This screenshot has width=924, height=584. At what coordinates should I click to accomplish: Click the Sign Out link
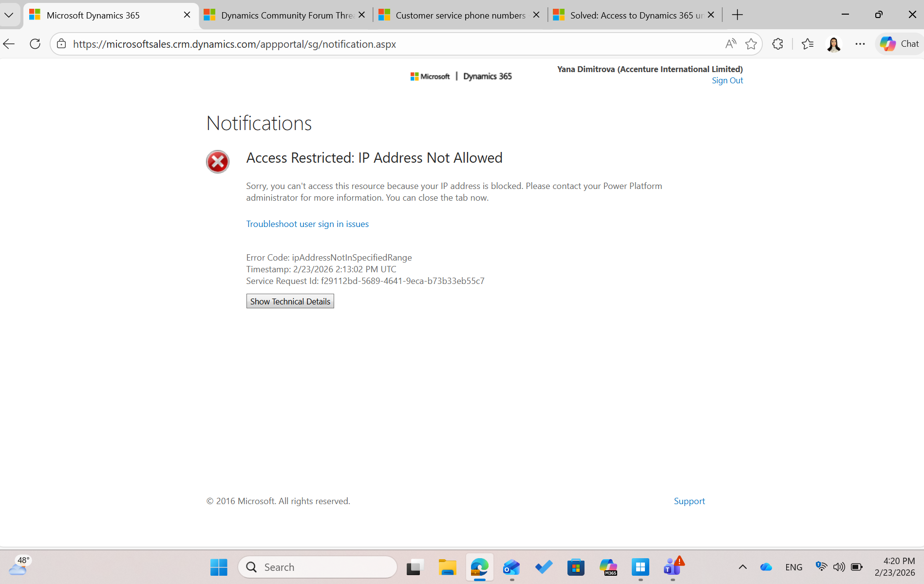(x=727, y=80)
